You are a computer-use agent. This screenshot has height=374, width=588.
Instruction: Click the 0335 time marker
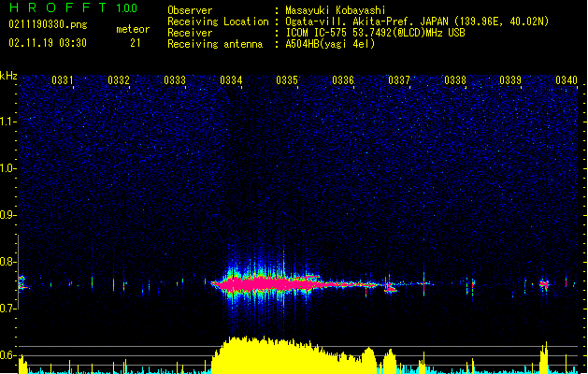pos(287,80)
